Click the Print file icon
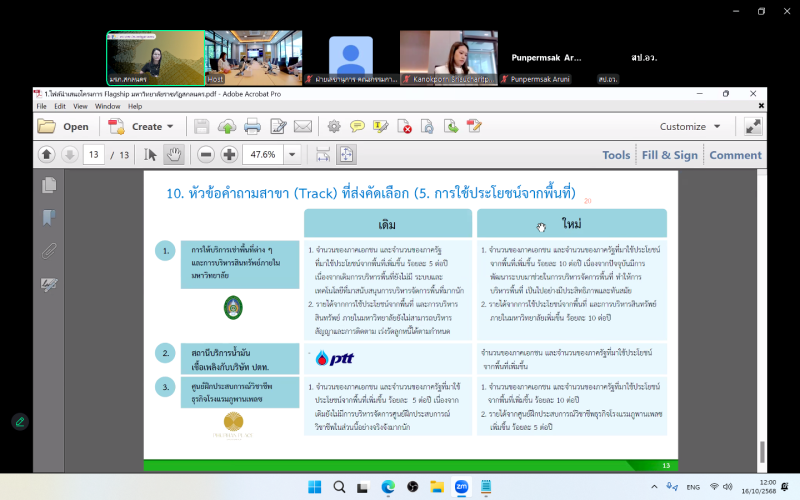The image size is (800, 500). coord(252,126)
